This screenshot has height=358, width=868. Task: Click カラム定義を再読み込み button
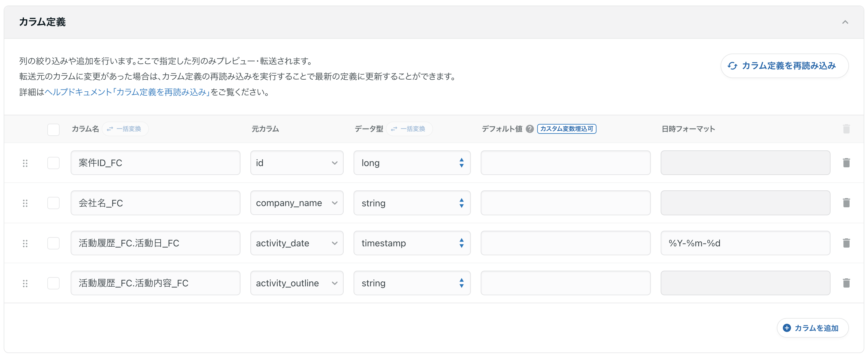[x=784, y=66]
